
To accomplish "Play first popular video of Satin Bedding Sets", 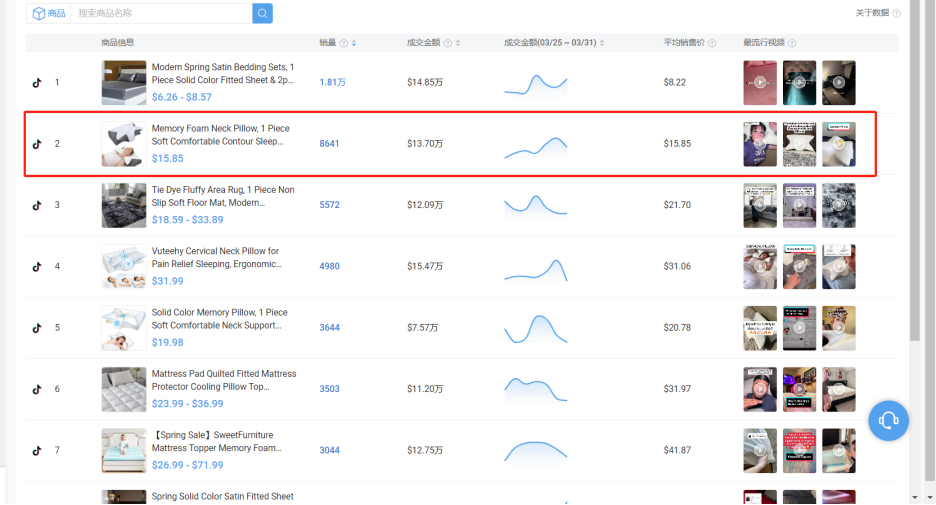I will pyautogui.click(x=760, y=82).
